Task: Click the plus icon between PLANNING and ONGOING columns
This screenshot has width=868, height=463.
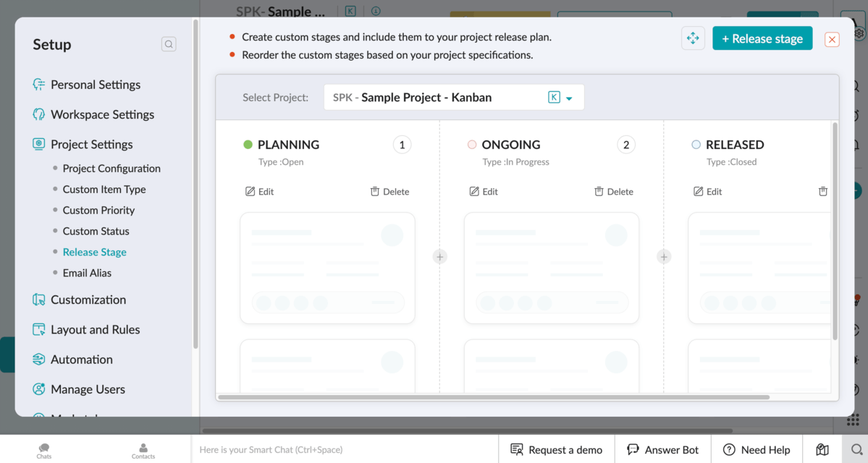Action: [x=440, y=256]
